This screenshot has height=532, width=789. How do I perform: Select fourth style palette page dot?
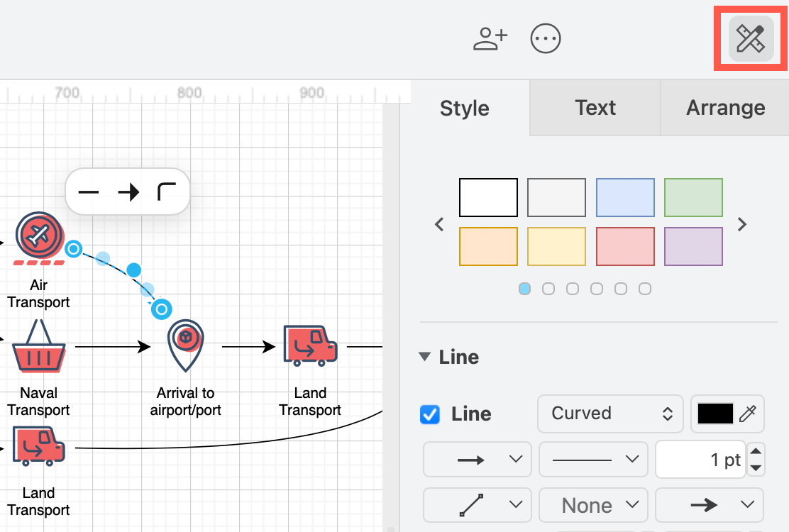point(597,289)
